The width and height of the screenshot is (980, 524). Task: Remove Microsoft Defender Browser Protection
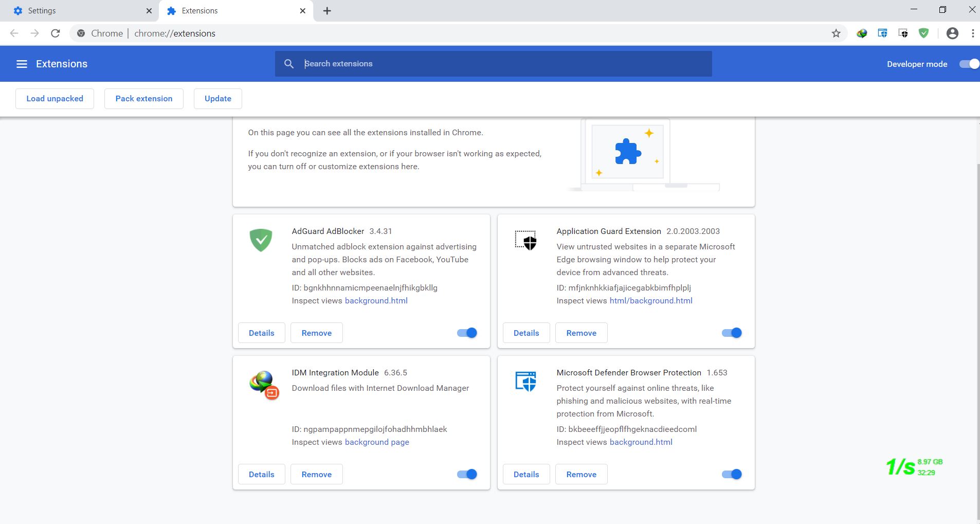point(582,474)
